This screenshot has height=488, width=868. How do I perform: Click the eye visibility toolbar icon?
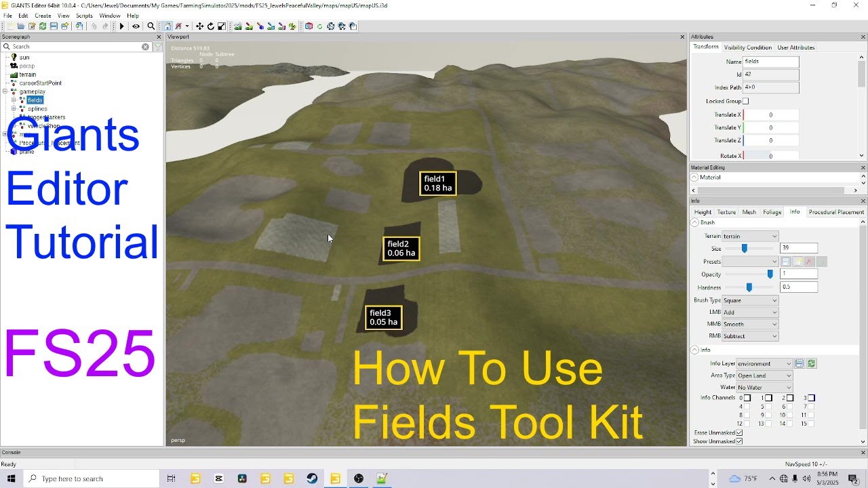point(136,26)
